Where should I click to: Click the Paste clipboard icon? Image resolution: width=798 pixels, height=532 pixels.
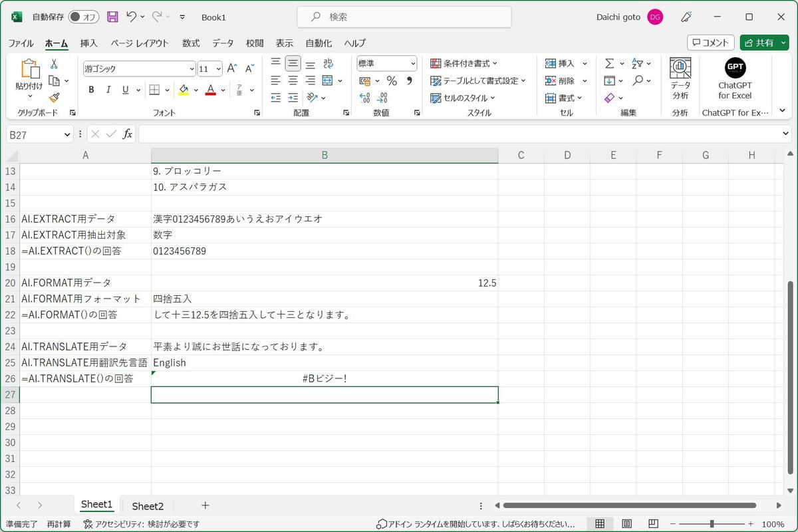[x=29, y=69]
